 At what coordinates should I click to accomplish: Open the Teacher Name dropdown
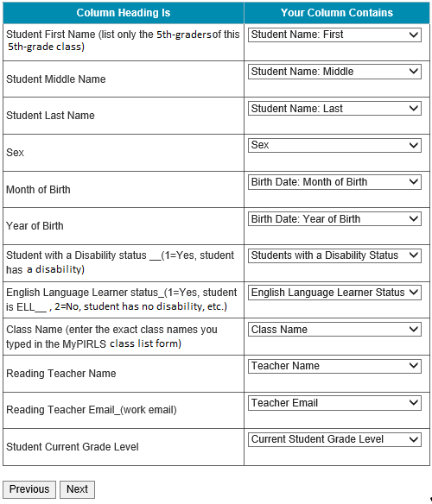coord(334,366)
